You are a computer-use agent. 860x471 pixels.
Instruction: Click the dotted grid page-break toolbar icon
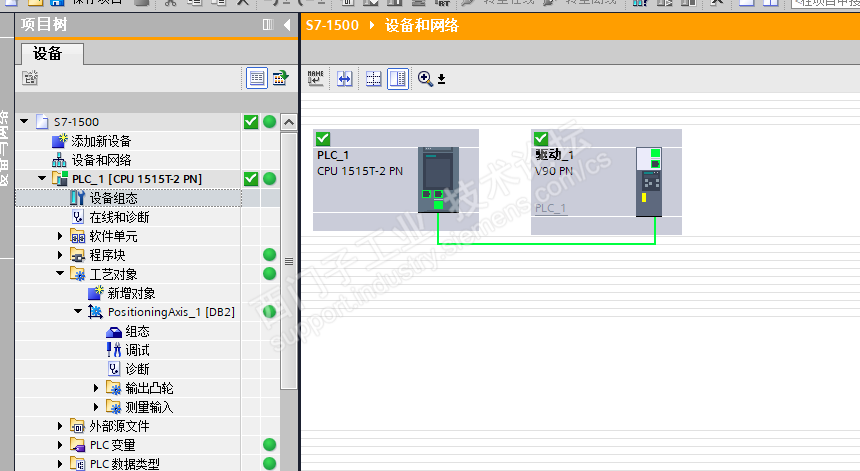coord(374,78)
